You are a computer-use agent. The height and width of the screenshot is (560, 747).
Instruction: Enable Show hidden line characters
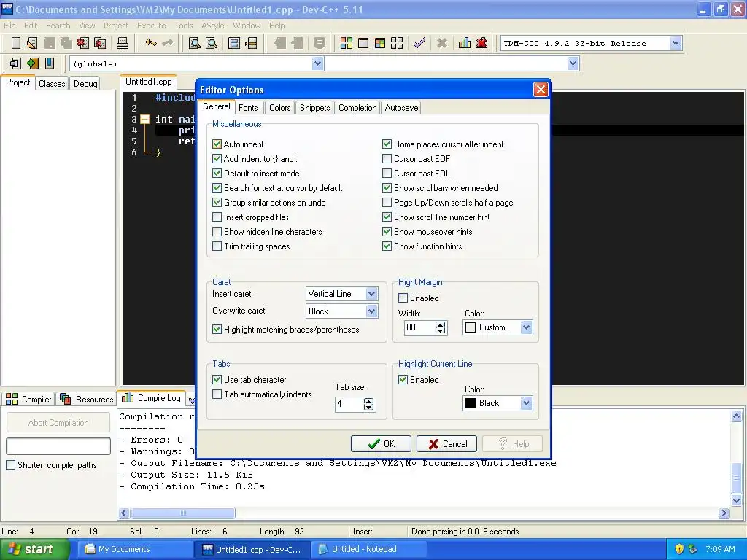pyautogui.click(x=217, y=232)
